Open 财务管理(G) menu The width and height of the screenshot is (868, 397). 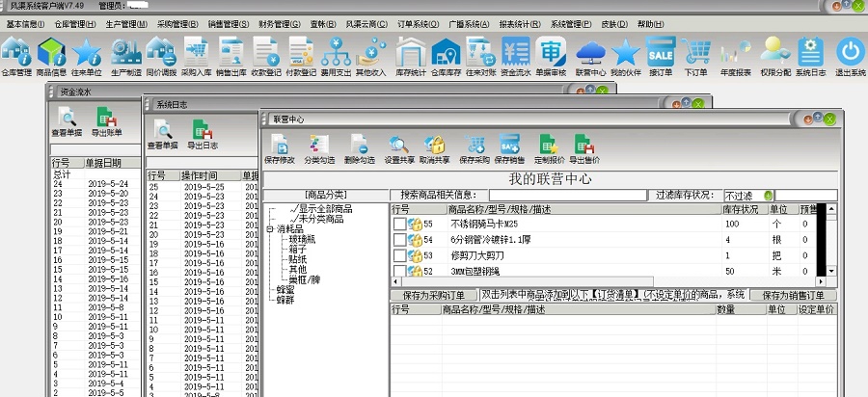click(280, 24)
